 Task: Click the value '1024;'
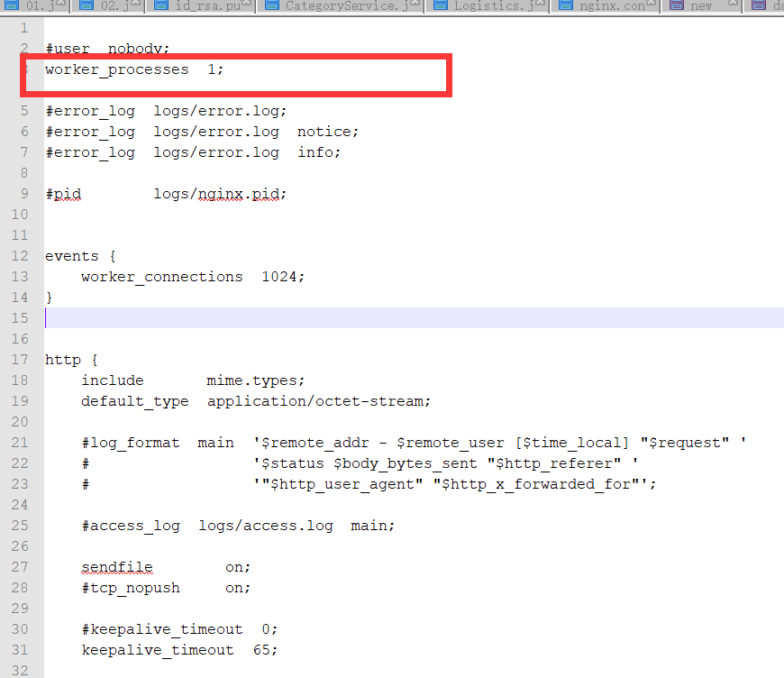pos(283,277)
